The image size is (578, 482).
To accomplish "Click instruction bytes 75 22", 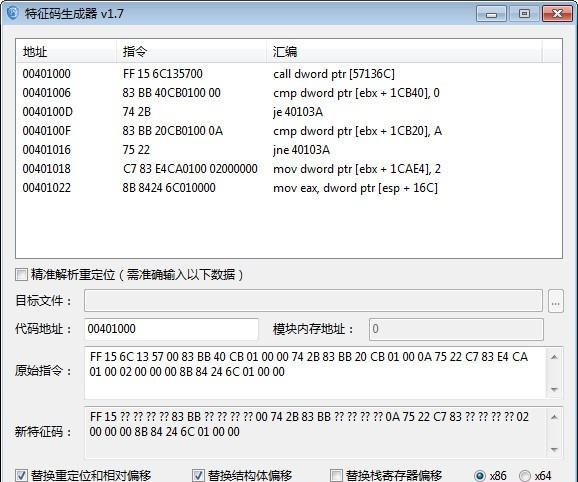I will (136, 150).
